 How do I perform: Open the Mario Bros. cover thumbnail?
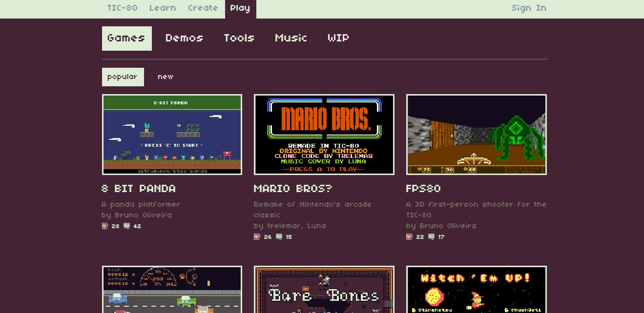[324, 135]
